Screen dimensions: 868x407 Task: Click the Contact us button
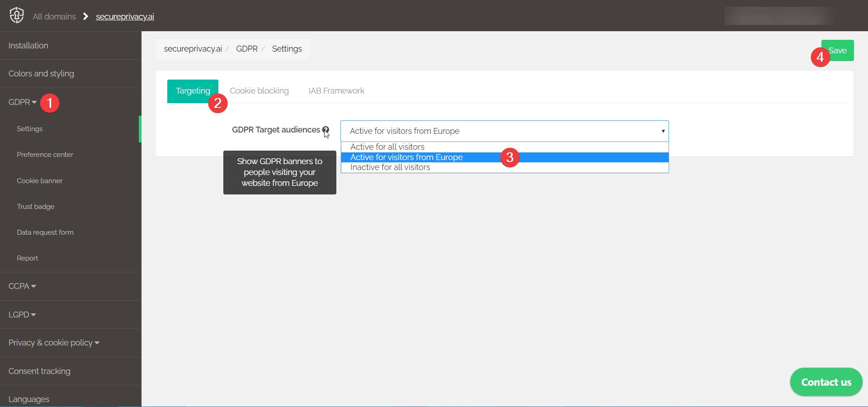click(x=826, y=381)
